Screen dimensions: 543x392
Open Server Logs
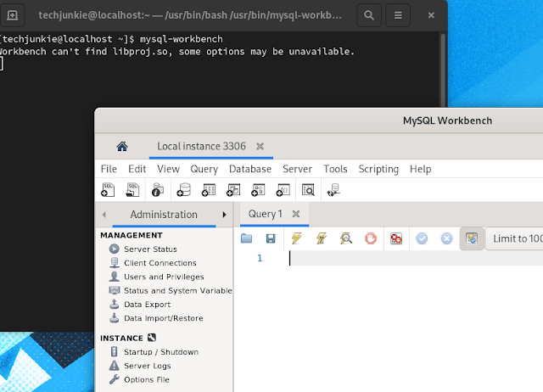click(x=140, y=366)
